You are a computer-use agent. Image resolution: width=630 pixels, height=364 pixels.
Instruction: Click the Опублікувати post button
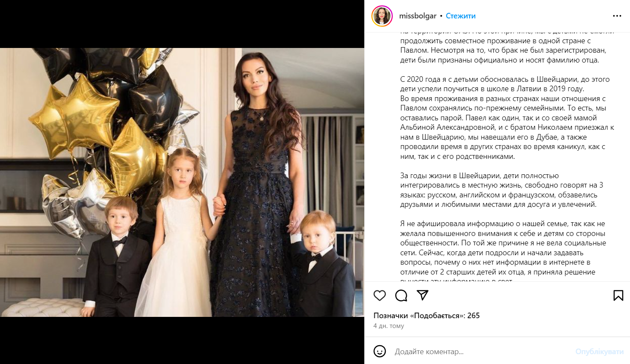[x=599, y=352]
